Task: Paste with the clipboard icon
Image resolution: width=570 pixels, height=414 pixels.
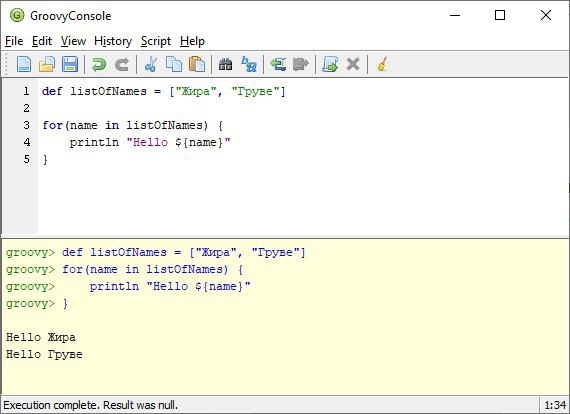Action: click(x=197, y=65)
